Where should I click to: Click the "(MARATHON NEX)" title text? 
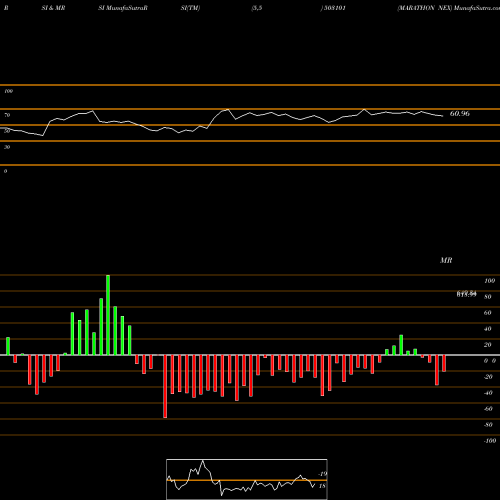(x=425, y=8)
